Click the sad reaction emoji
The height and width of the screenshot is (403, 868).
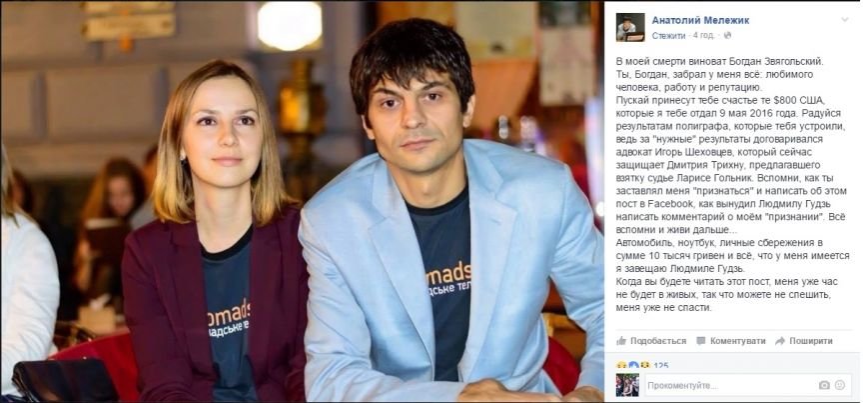click(620, 366)
